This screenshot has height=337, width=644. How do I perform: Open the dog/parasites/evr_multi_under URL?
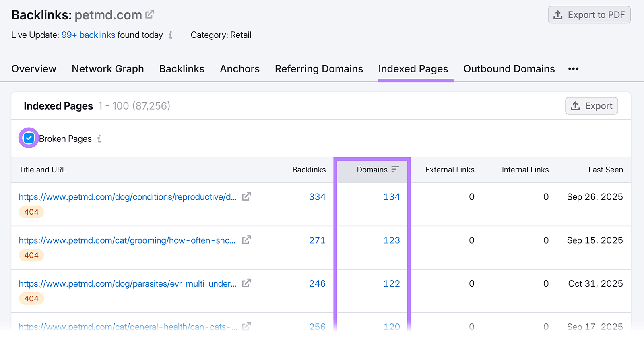click(x=128, y=284)
